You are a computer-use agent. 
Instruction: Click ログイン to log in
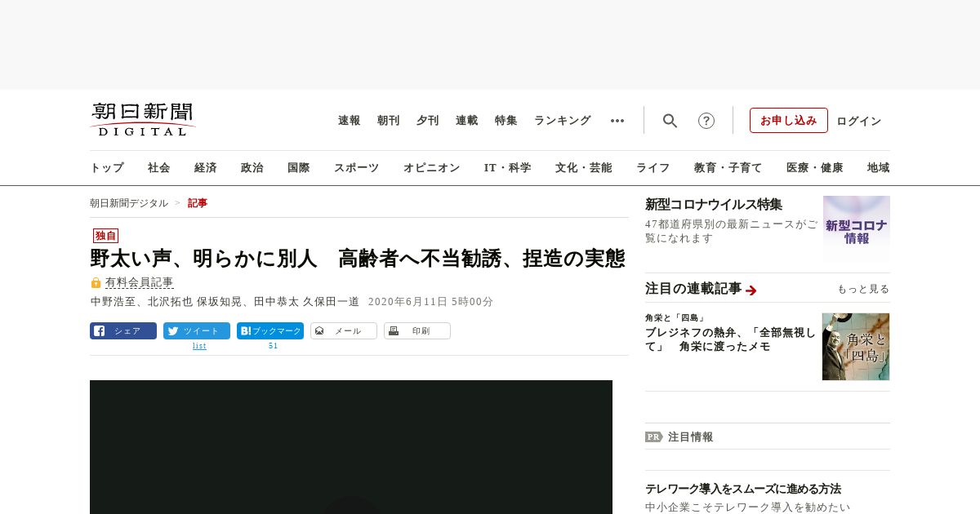(859, 121)
